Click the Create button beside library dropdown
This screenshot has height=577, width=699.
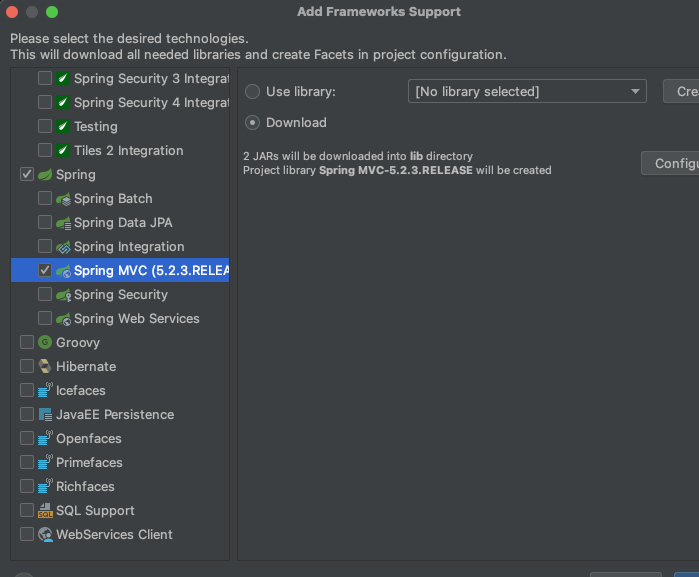(681, 91)
